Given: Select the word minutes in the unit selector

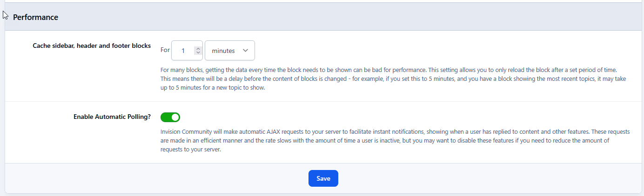Looking at the screenshot, I should 223,51.
